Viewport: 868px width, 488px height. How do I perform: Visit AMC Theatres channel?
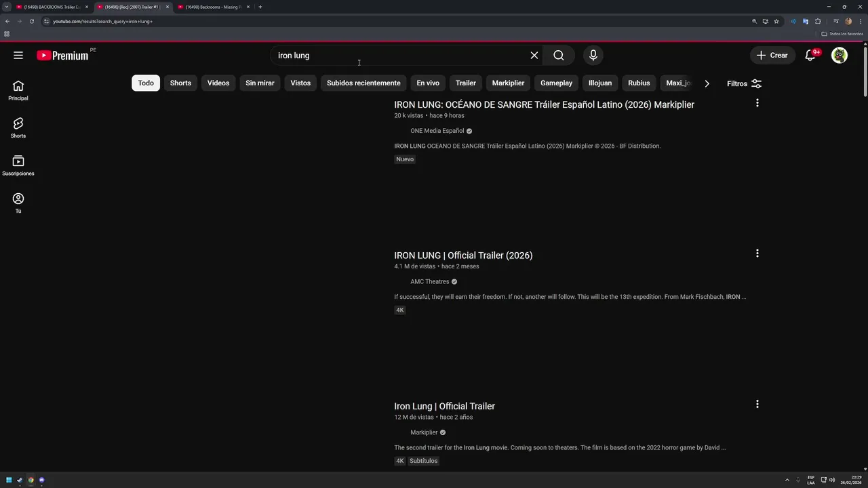(429, 282)
